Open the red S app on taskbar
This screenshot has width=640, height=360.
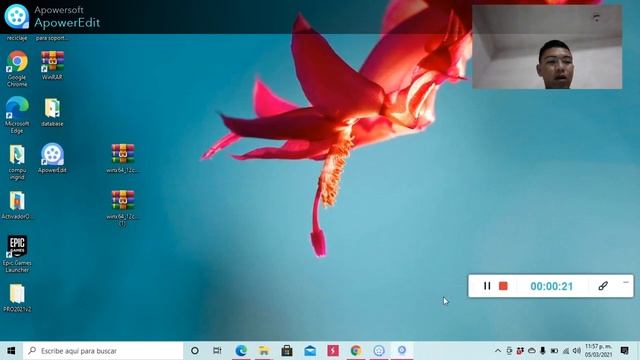pyautogui.click(x=333, y=351)
